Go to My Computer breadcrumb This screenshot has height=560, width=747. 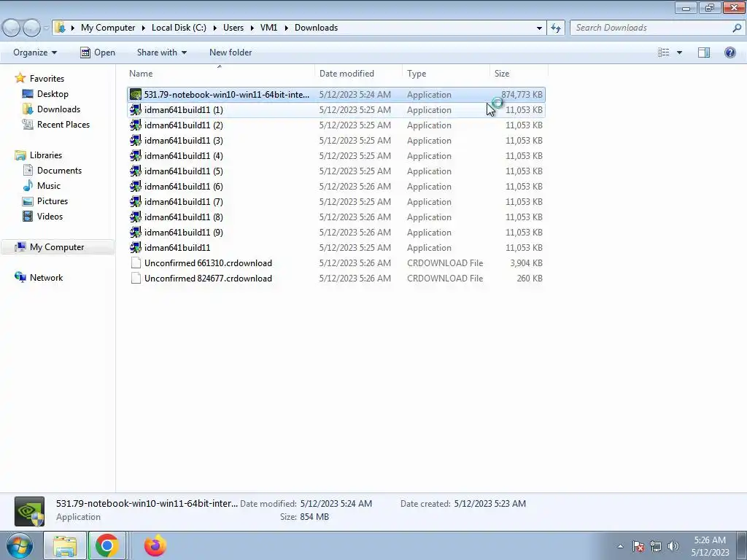(x=108, y=28)
